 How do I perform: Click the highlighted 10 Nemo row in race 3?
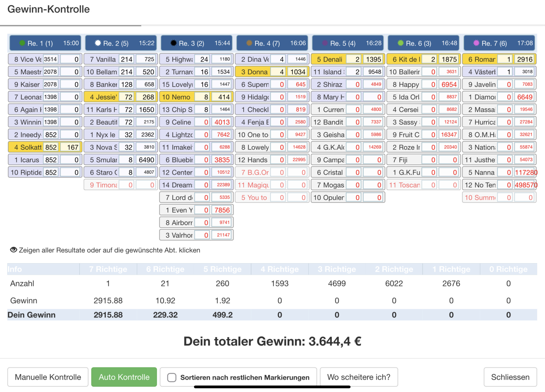(x=196, y=97)
